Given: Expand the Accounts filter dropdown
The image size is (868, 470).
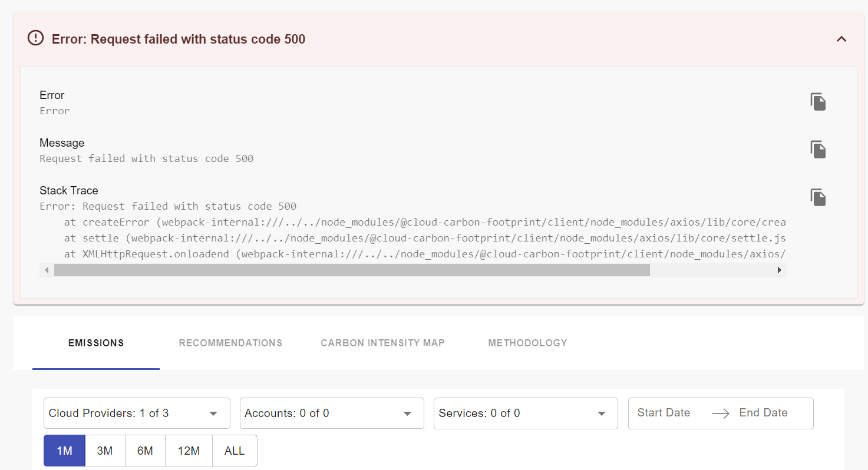Looking at the screenshot, I should click(x=331, y=413).
